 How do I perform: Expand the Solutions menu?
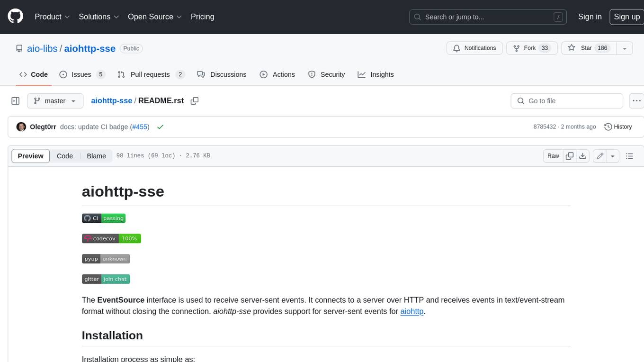point(99,17)
